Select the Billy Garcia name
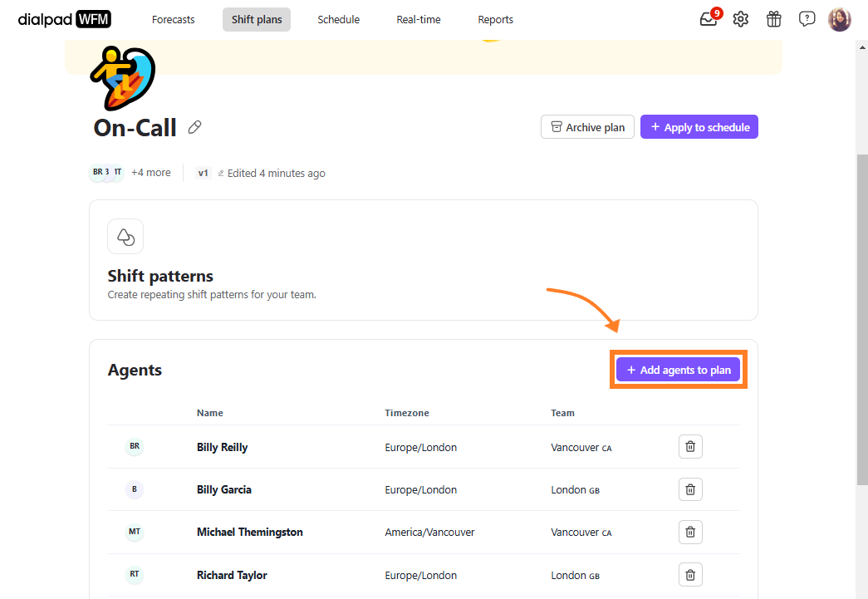The image size is (868, 599). pyautogui.click(x=224, y=490)
